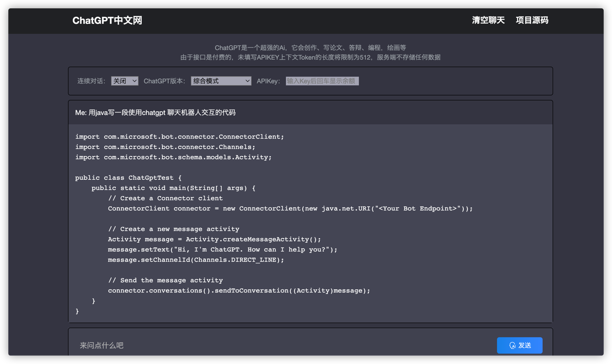Open ChatGPT版本 dropdown showing 综合模式
The width and height of the screenshot is (612, 364).
click(x=221, y=81)
